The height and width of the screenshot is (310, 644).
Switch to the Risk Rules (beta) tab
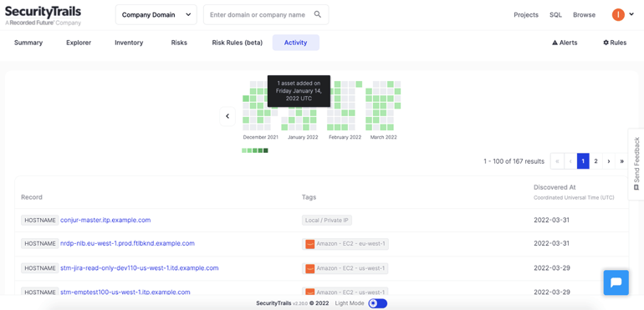(x=237, y=43)
